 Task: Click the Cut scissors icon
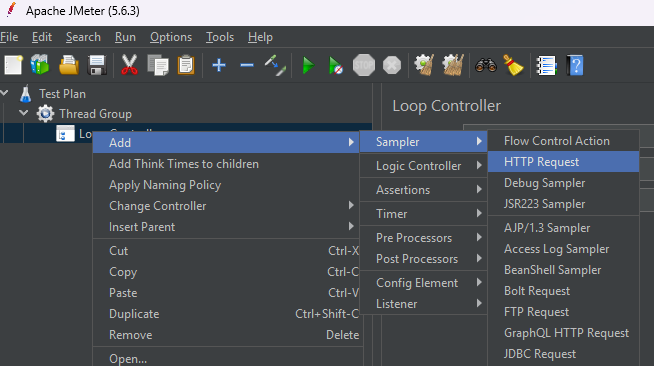[129, 65]
